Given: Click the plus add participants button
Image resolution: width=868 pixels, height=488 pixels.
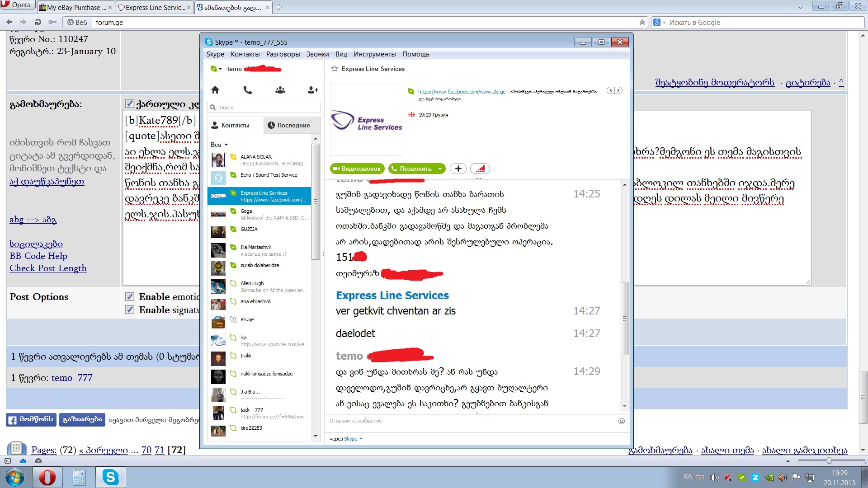Looking at the screenshot, I should pyautogui.click(x=458, y=169).
